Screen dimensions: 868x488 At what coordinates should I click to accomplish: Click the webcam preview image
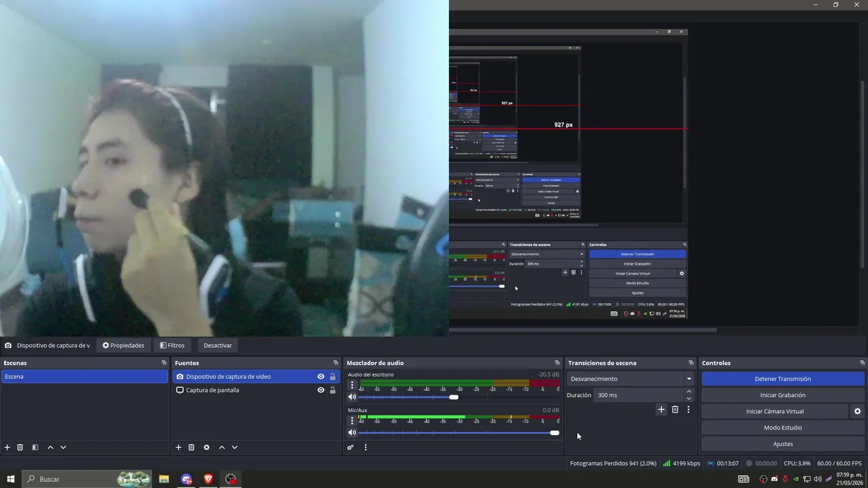tap(224, 168)
